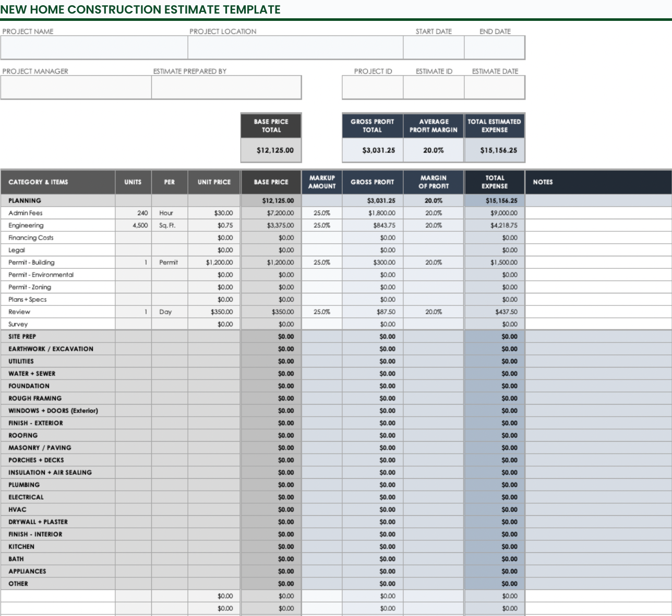
Task: Select the Review markup amount of 25.0%
Action: point(321,312)
